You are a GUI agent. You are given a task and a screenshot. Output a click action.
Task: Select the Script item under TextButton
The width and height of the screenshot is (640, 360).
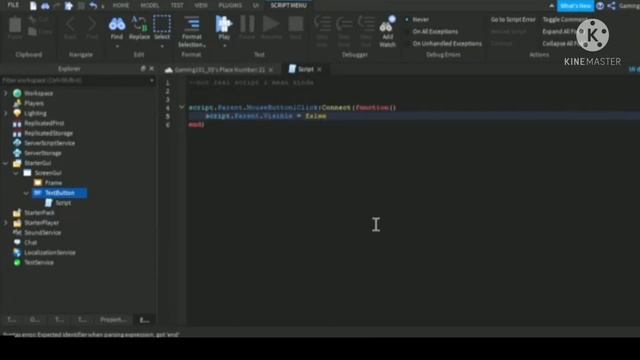click(63, 203)
